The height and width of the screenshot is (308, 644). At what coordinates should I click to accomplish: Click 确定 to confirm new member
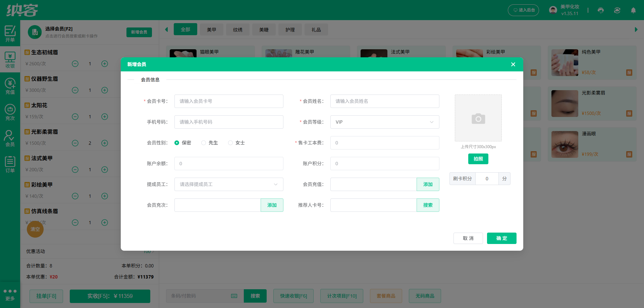coord(502,238)
